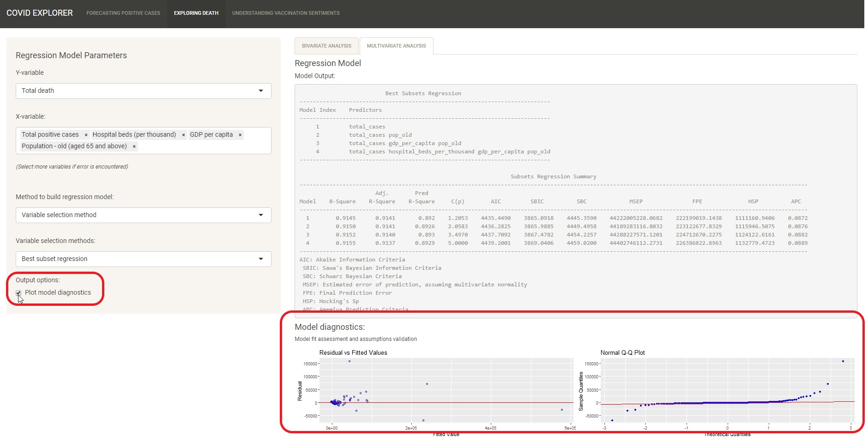This screenshot has height=437, width=868.
Task: Open the Best subset regression dropdown
Action: [x=143, y=259]
